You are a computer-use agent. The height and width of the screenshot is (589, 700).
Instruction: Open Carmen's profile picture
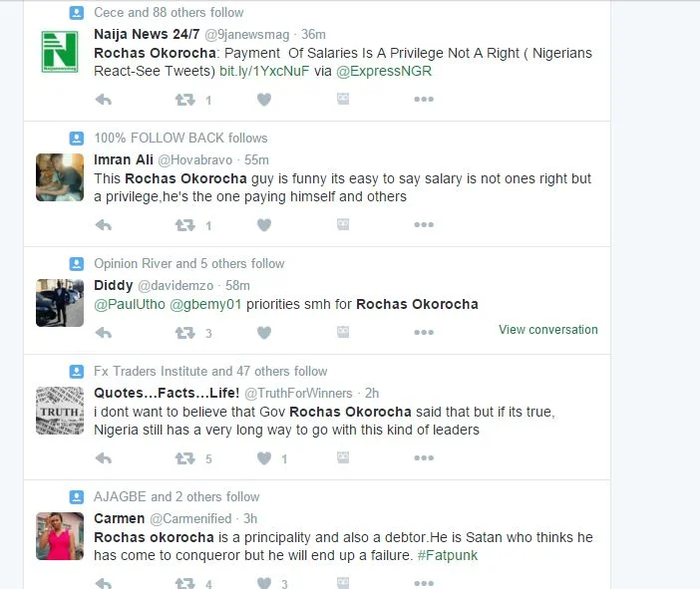(x=60, y=536)
